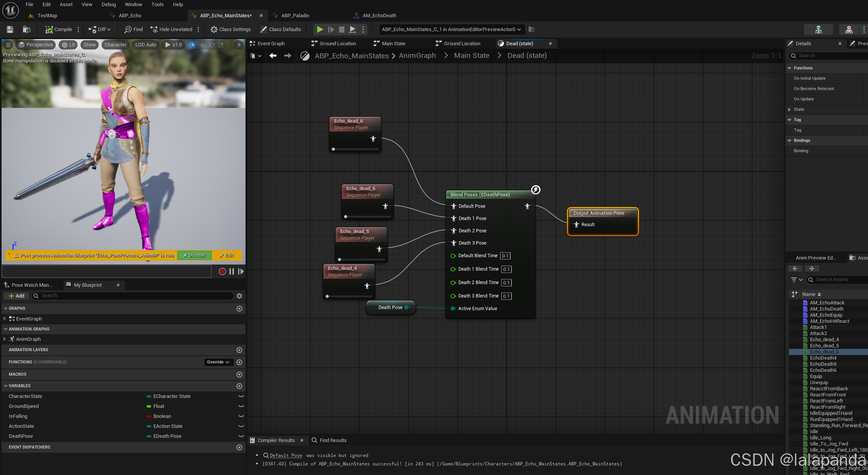Click the Save icon in toolbar
Screen dimensions: 868x475
10,30
